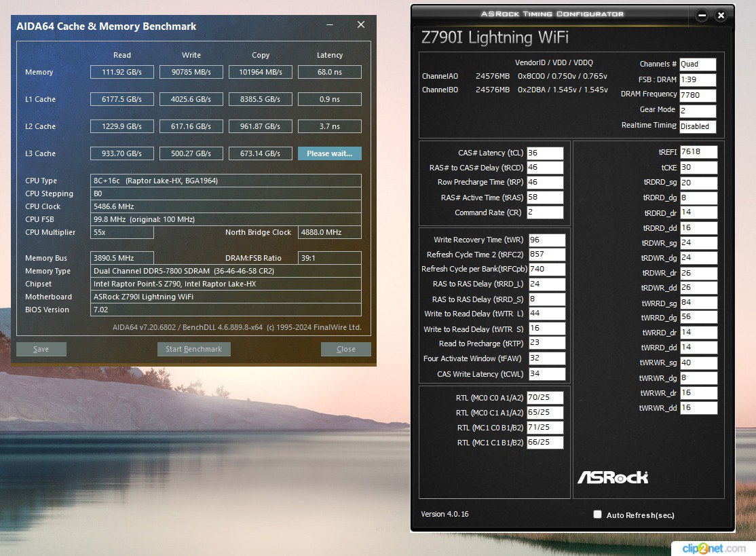
Task: Click the Close button in AIDA64
Action: (345, 349)
